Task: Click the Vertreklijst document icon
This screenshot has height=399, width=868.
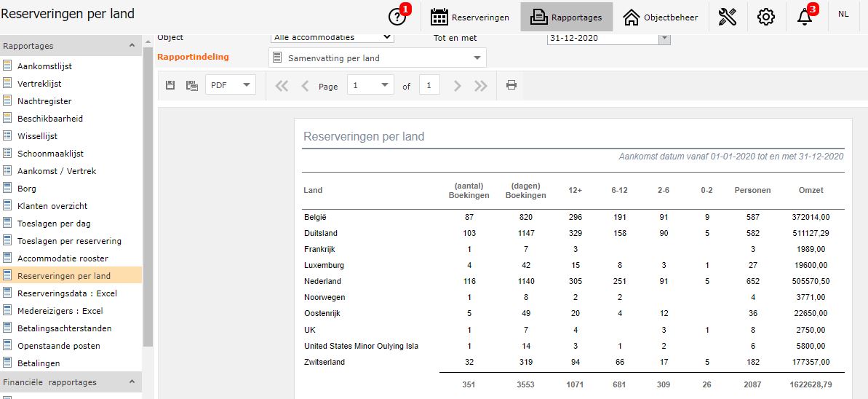Action: point(7,83)
